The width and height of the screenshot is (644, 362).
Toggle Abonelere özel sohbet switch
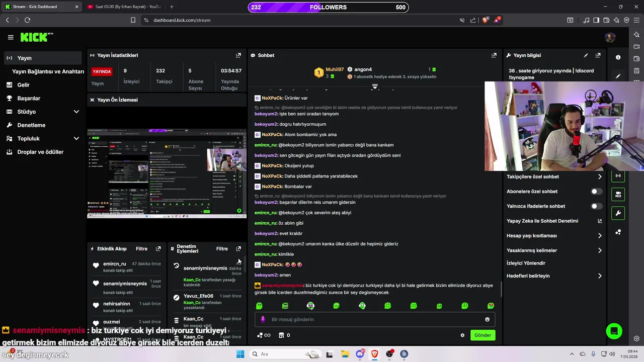[x=596, y=192]
